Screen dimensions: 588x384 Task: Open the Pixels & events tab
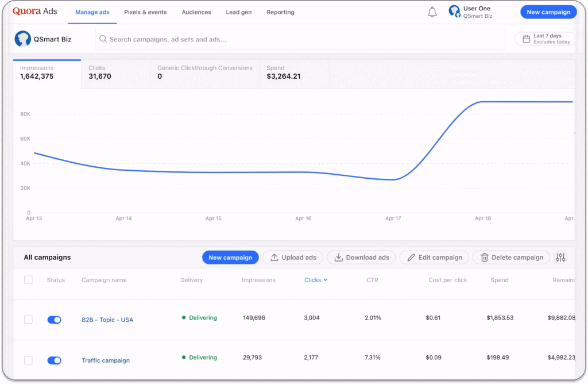point(145,12)
